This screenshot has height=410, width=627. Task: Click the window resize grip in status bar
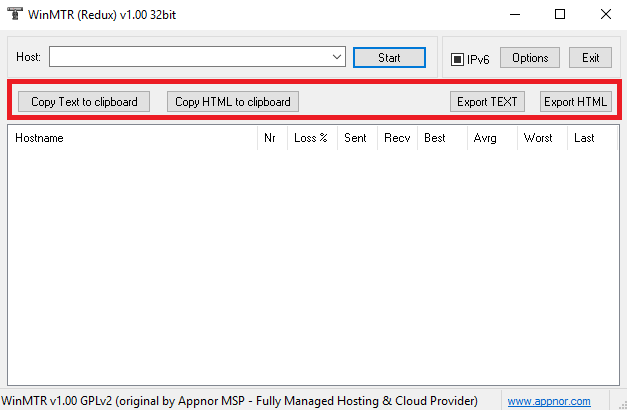(622, 405)
